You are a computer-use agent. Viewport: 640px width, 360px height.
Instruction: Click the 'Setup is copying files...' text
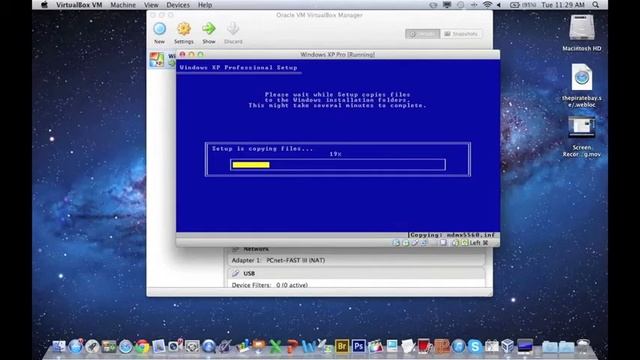[x=262, y=149]
